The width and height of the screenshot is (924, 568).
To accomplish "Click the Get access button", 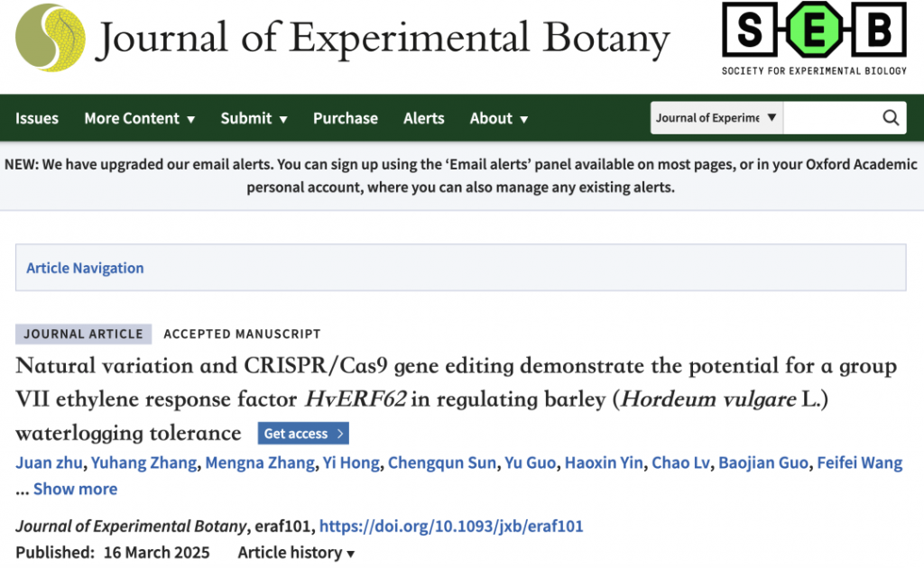I will point(303,434).
